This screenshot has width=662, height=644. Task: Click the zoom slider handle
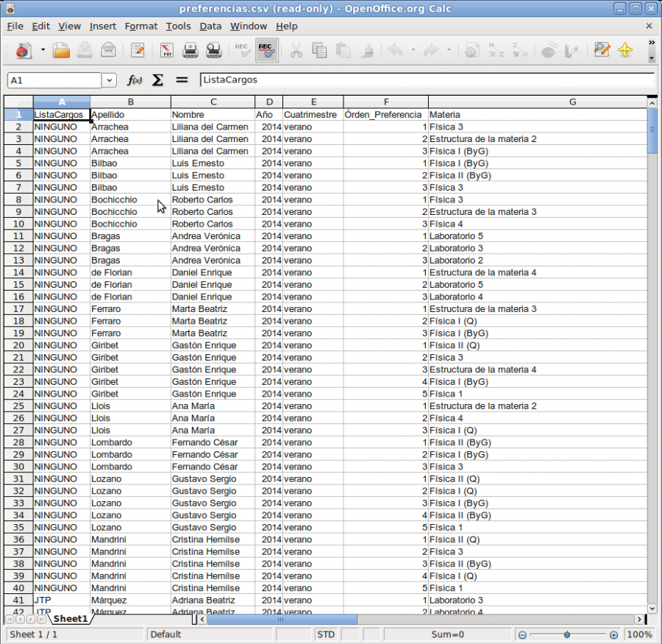567,634
